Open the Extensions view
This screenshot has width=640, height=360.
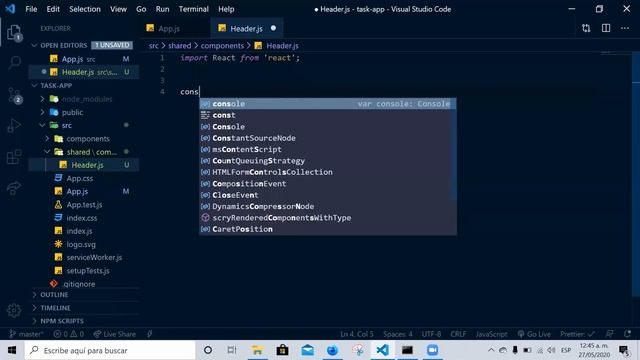pyautogui.click(x=14, y=157)
